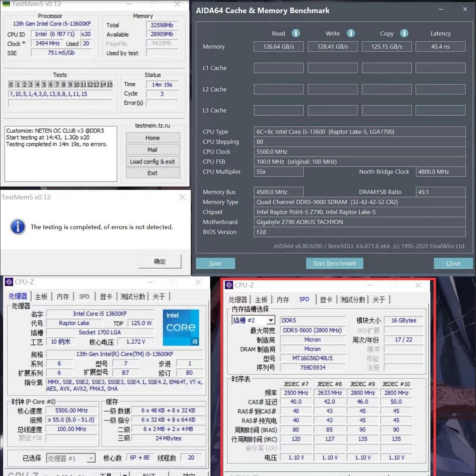Click Memory Copy value 125.15 GB/s
The image size is (476, 476).
[387, 46]
